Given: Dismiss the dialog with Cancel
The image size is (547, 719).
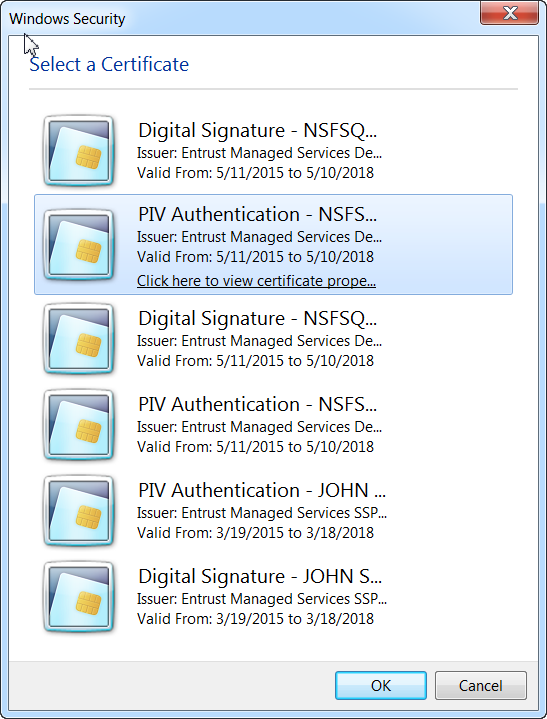Looking at the screenshot, I should coord(481,686).
